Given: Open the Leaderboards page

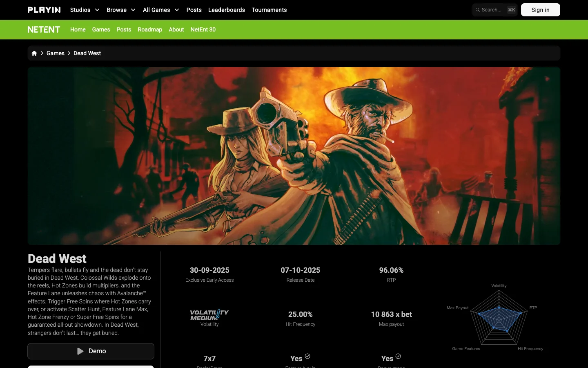Looking at the screenshot, I should pos(227,10).
